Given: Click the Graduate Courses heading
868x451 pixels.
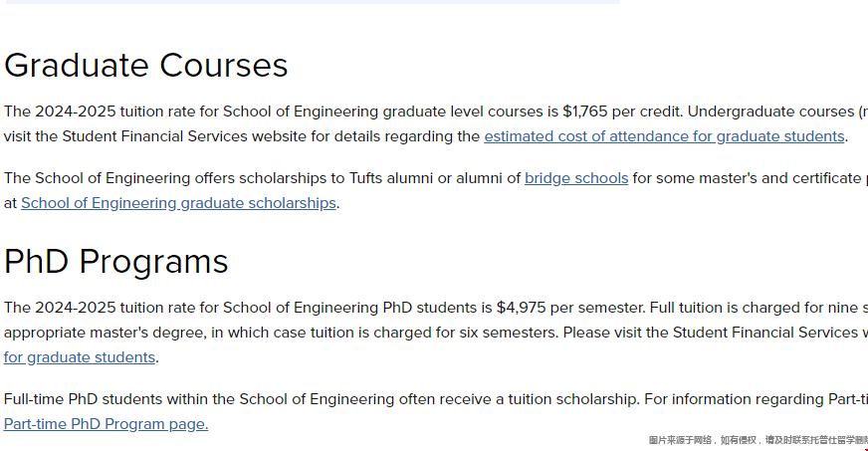Looking at the screenshot, I should coord(146,66).
